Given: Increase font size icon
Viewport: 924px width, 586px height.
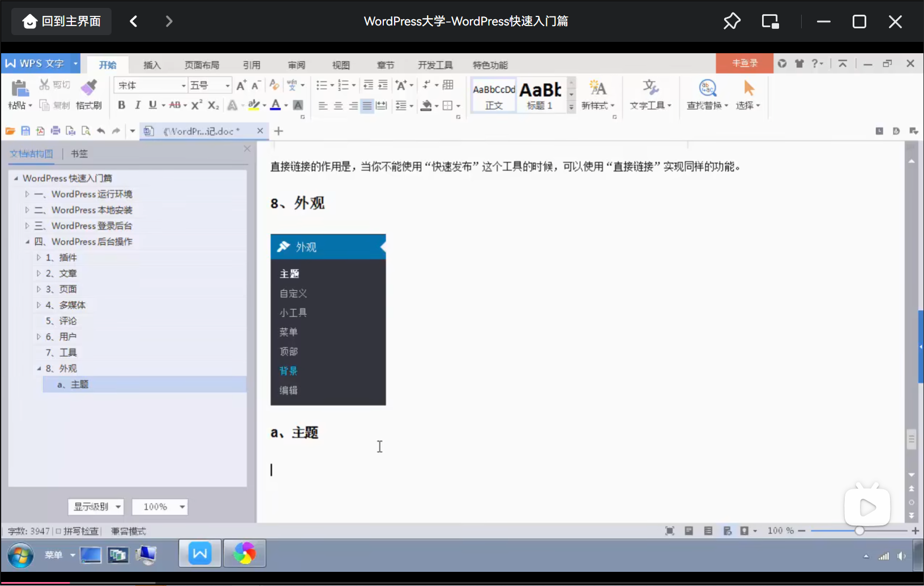Looking at the screenshot, I should point(241,85).
